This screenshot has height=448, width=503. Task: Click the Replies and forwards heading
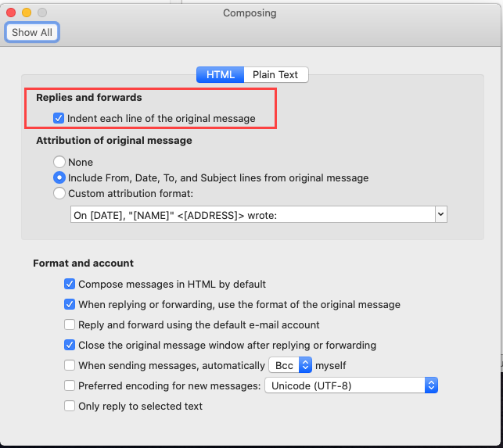coord(89,97)
